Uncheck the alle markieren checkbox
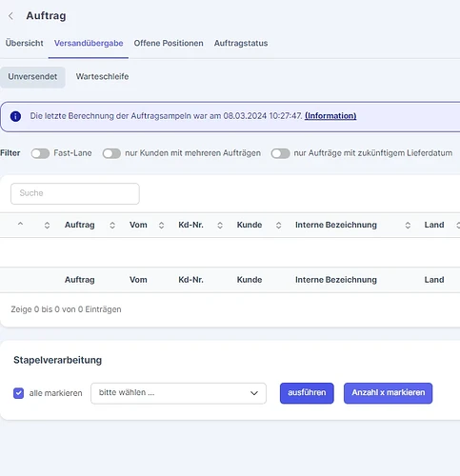 coord(18,393)
